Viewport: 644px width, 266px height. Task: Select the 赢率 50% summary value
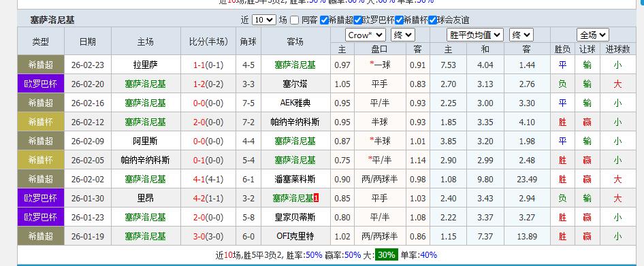coord(353,255)
